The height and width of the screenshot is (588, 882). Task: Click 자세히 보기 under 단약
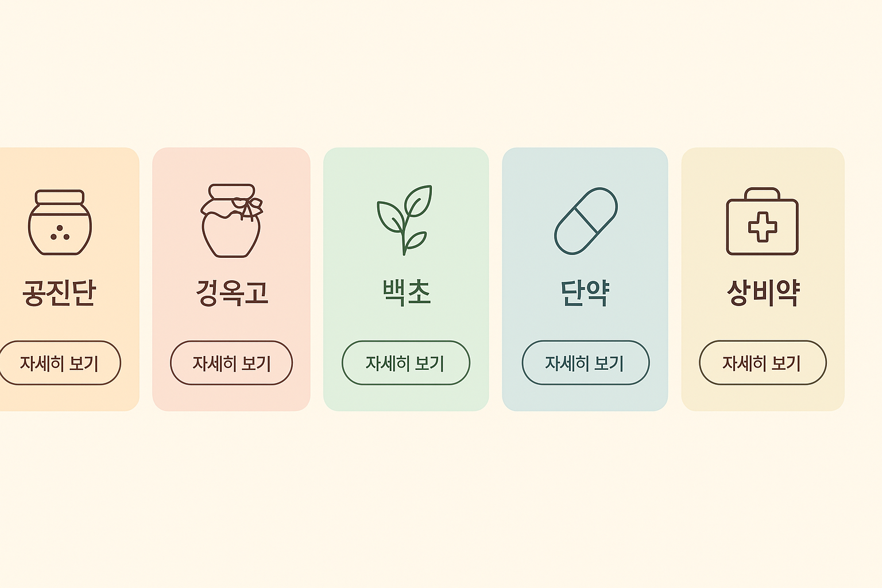(585, 363)
